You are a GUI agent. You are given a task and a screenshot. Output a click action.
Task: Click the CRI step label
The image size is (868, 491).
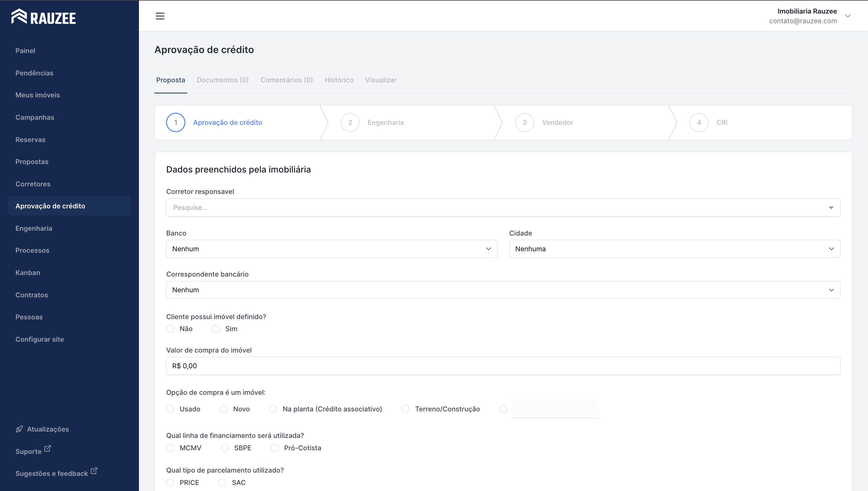point(722,122)
